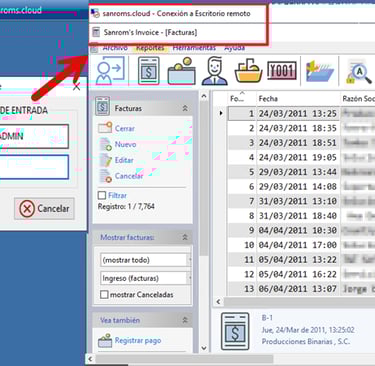This screenshot has height=366, width=375.
Task: Click the Registrar pago link
Action: (138, 340)
